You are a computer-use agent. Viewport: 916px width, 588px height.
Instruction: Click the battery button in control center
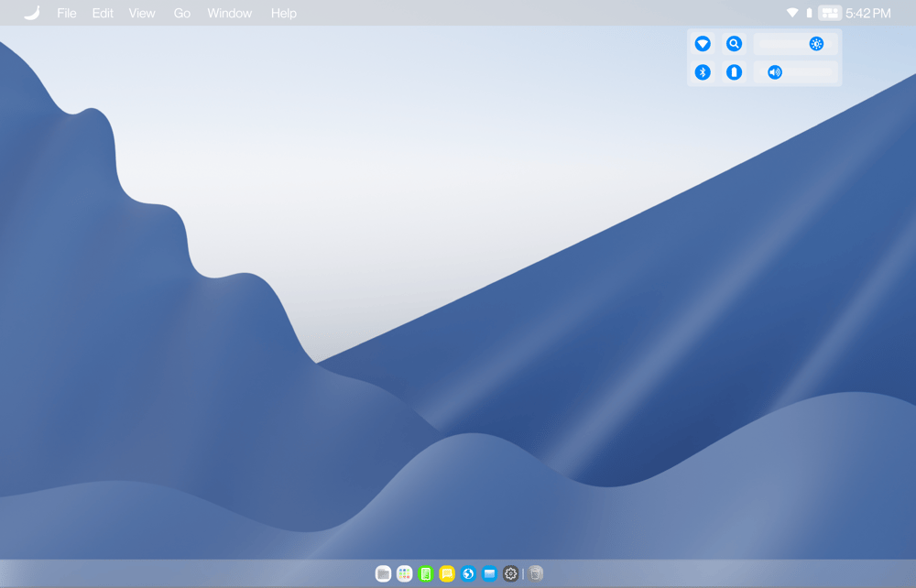click(x=735, y=72)
